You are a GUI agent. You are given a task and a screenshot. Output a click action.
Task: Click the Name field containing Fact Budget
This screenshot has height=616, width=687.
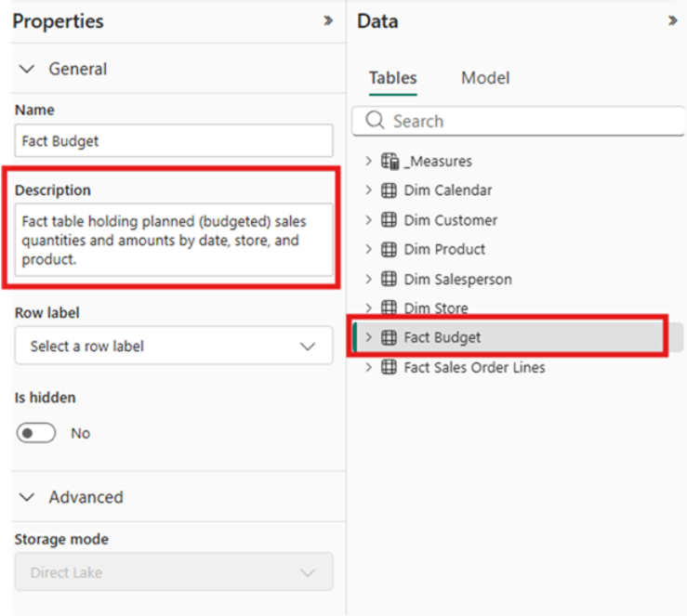pyautogui.click(x=174, y=140)
